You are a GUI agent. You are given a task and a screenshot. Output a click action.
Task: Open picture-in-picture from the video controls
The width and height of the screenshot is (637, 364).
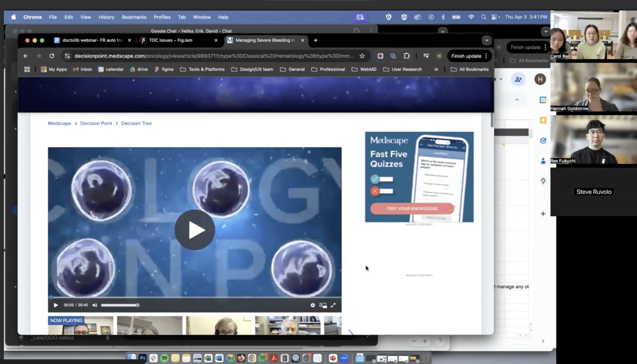click(x=323, y=305)
